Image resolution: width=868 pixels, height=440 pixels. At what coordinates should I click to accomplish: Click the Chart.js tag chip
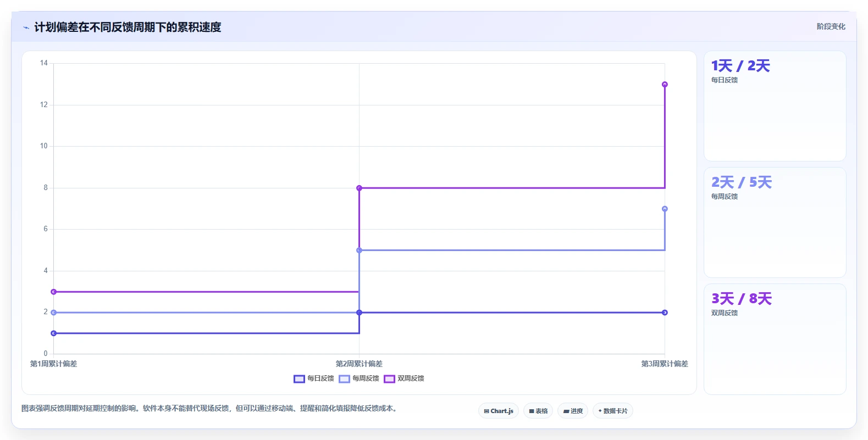[x=499, y=411]
